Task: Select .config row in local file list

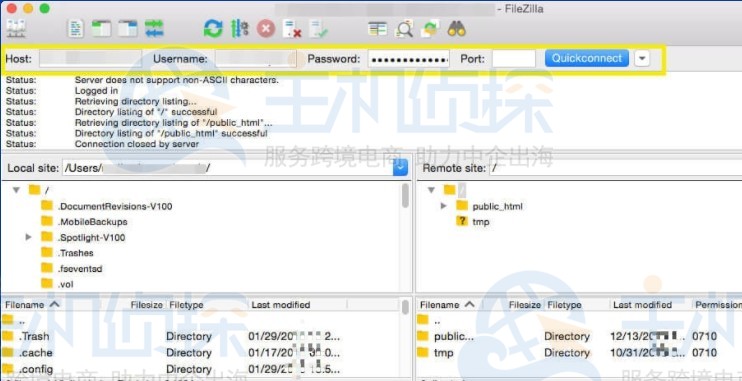Action: (x=199, y=369)
